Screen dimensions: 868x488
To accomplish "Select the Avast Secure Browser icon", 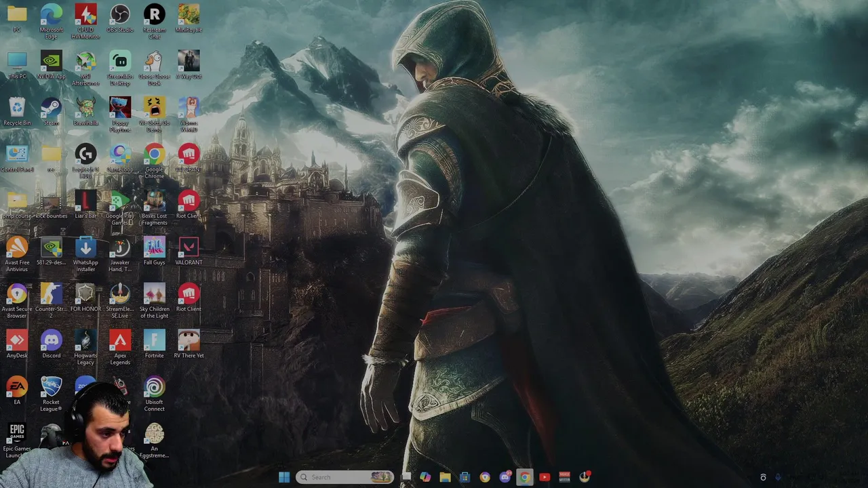I will (x=17, y=301).
